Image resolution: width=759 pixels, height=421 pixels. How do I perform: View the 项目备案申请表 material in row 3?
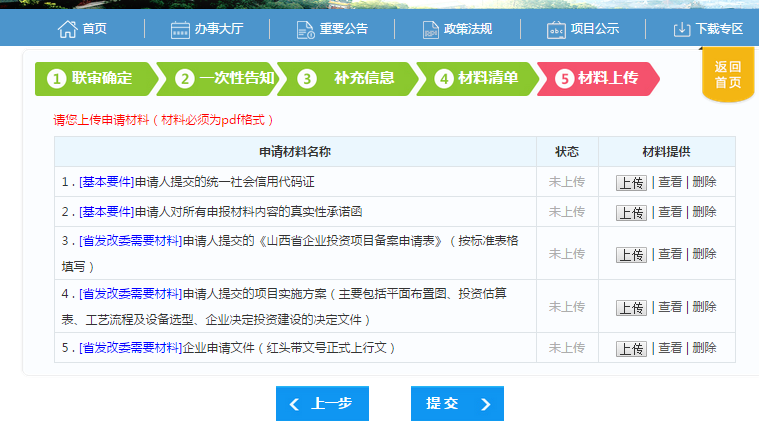click(669, 255)
